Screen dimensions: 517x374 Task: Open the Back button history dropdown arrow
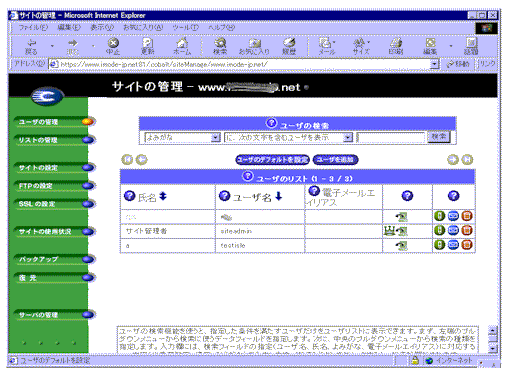pyautogui.click(x=52, y=46)
